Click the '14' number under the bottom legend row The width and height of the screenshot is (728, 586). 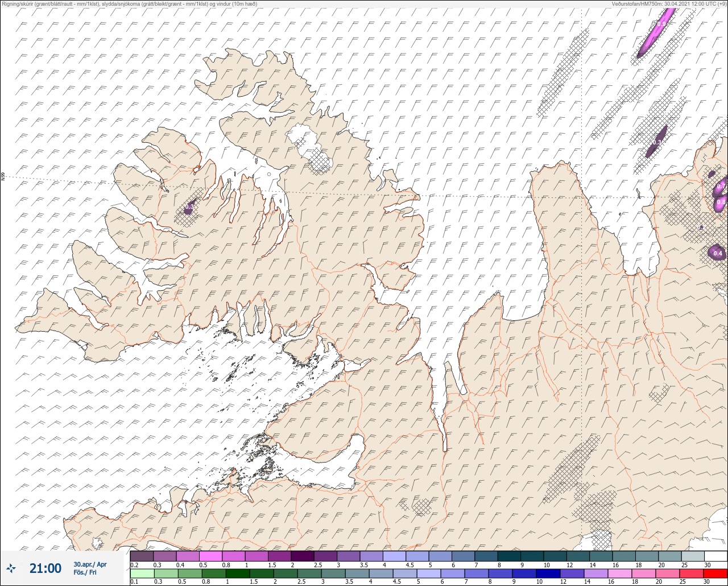pos(587,581)
